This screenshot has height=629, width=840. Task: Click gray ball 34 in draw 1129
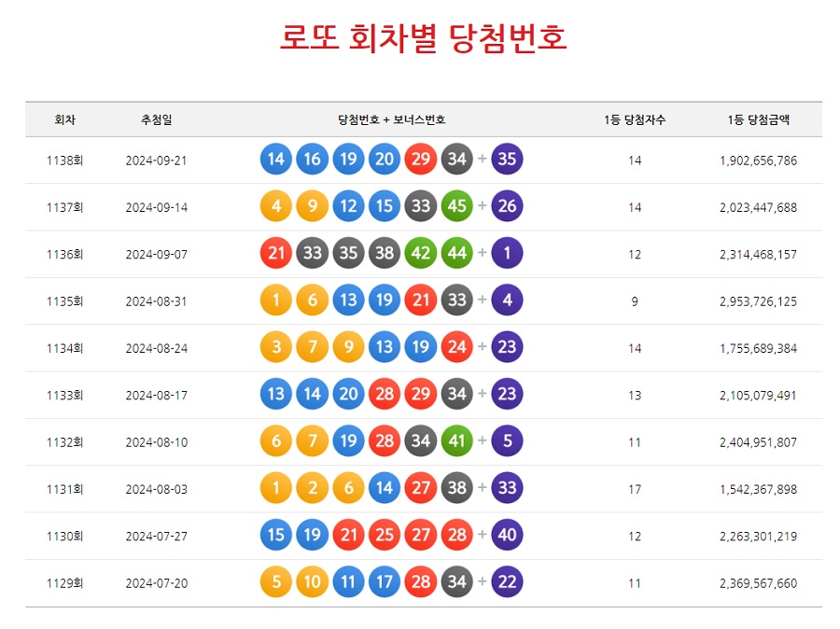click(456, 581)
